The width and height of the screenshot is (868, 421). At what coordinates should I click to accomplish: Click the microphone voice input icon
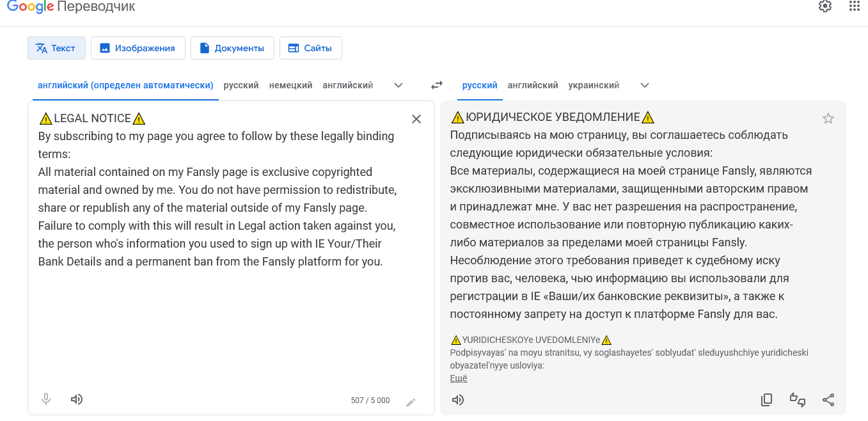[x=46, y=399]
